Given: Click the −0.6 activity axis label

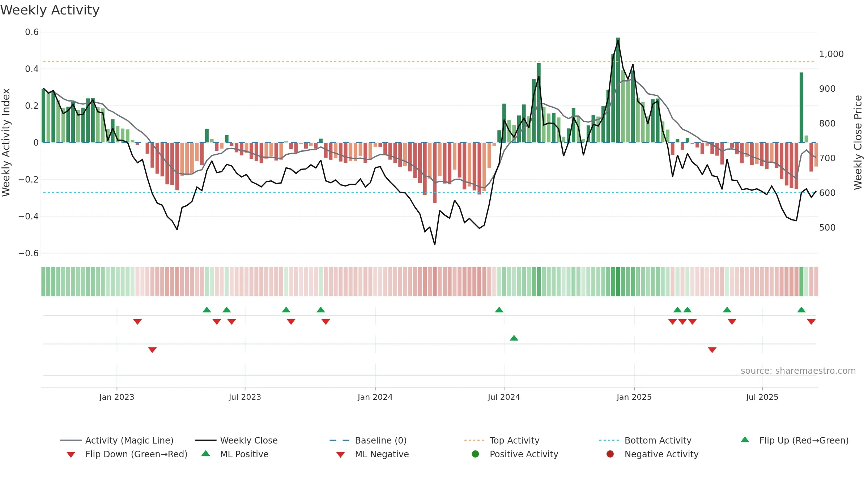Looking at the screenshot, I should [29, 253].
